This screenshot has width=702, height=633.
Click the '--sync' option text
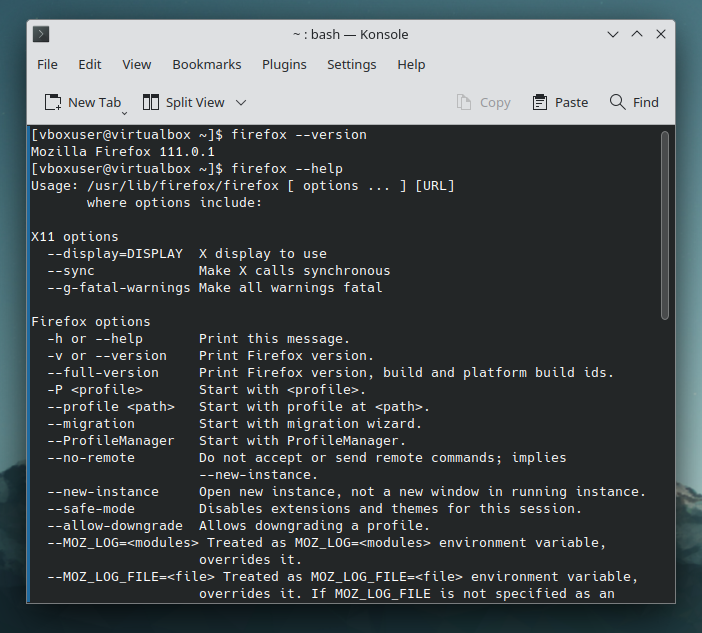[x=71, y=271]
